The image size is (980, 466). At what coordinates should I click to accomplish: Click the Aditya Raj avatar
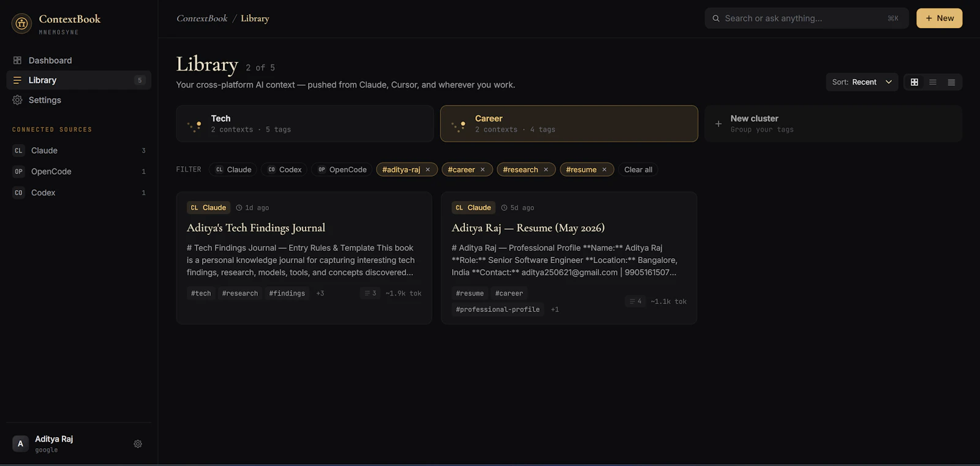20,444
